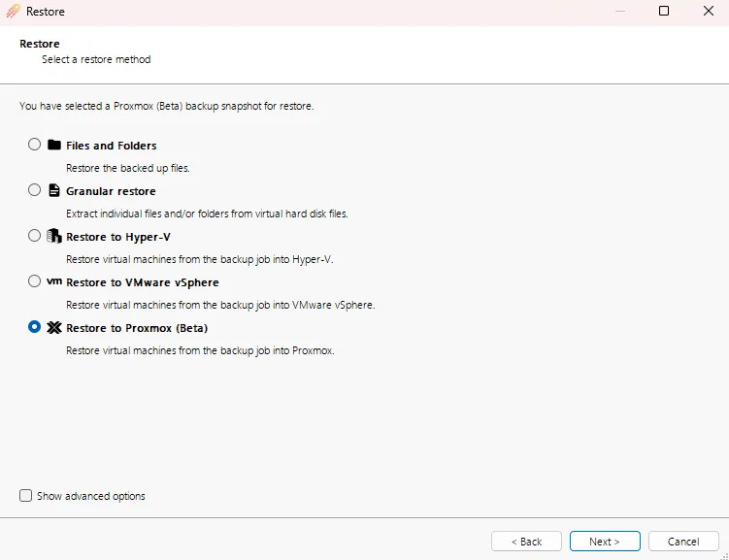Choose the Restore to Hyper-V radio option
This screenshot has height=560, width=729.
pyautogui.click(x=34, y=236)
